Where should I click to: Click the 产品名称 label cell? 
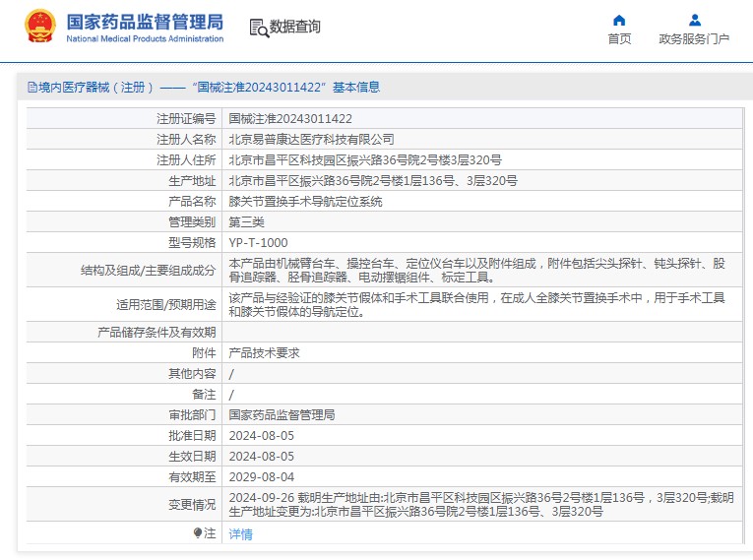[124, 201]
